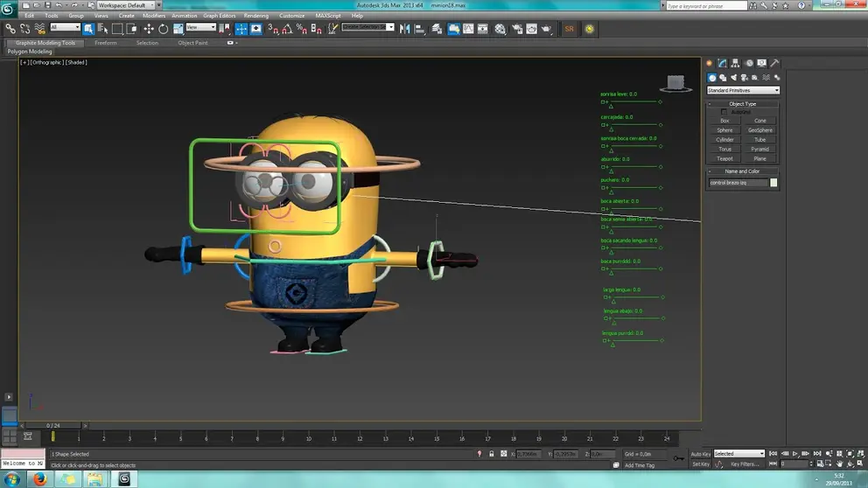
Task: Click the Set Keys key icon
Action: pyautogui.click(x=678, y=458)
